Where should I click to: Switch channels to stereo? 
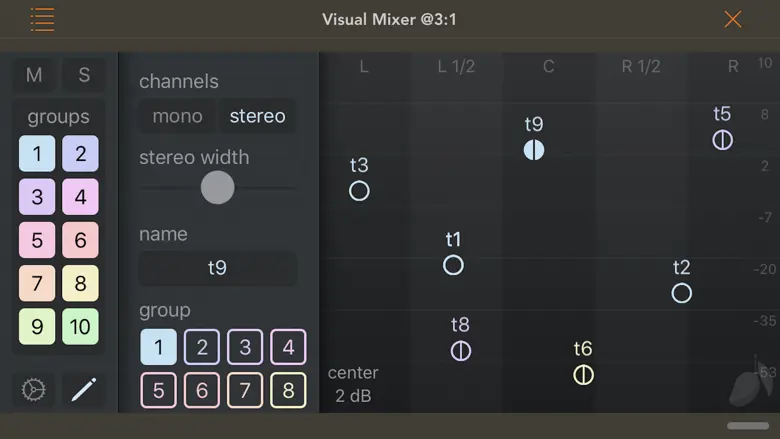pyautogui.click(x=257, y=116)
